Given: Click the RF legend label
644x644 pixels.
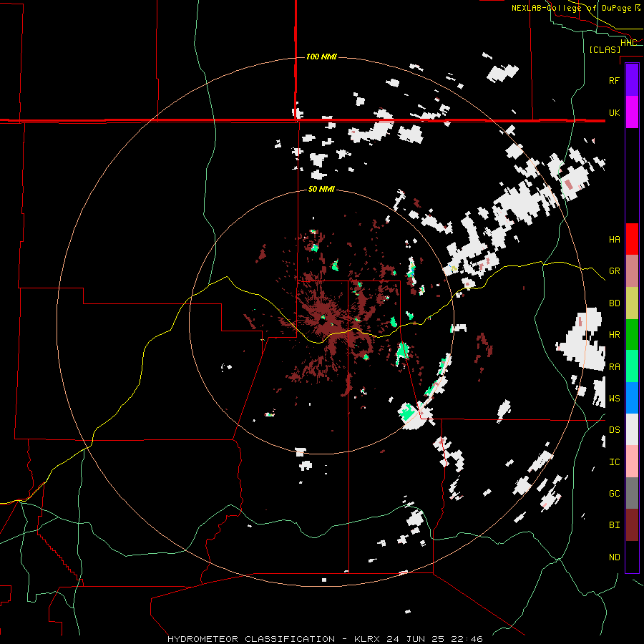Looking at the screenshot, I should (614, 80).
